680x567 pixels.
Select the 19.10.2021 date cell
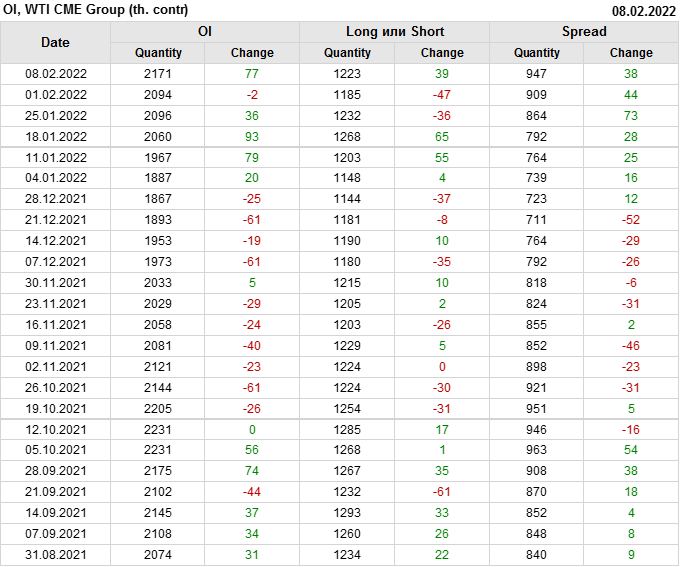(x=55, y=409)
